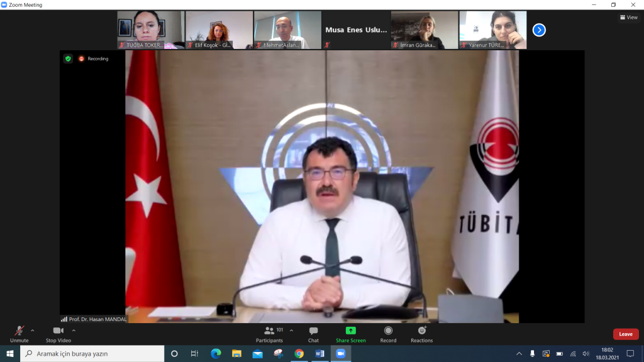Open Microsoft Word from the taskbar
This screenshot has width=644, height=362.
[319, 353]
